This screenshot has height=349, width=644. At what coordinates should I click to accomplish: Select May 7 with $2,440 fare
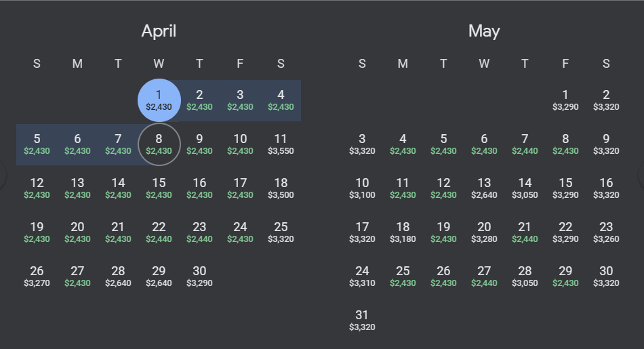[x=525, y=144]
